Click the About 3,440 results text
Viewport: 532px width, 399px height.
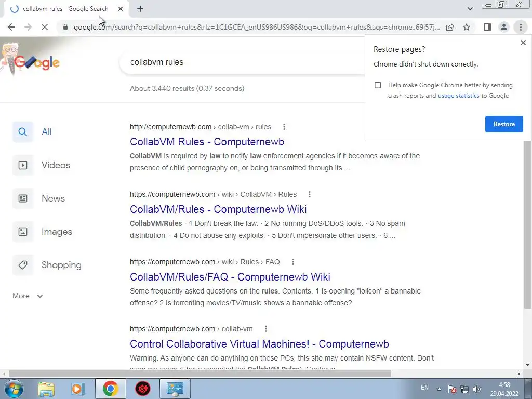pos(187,88)
